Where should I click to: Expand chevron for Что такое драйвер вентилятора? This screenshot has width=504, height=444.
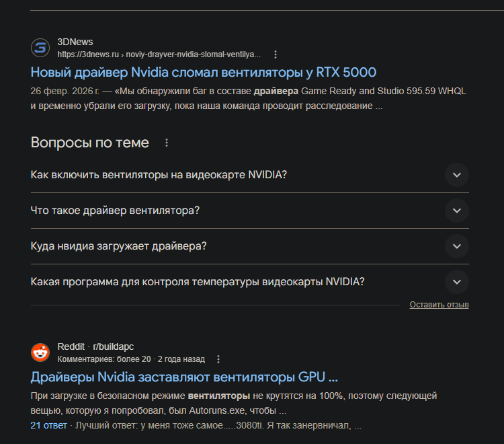(x=457, y=211)
